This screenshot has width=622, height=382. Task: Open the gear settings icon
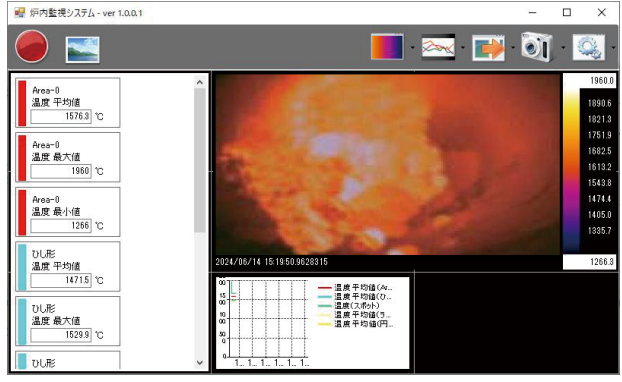[589, 47]
